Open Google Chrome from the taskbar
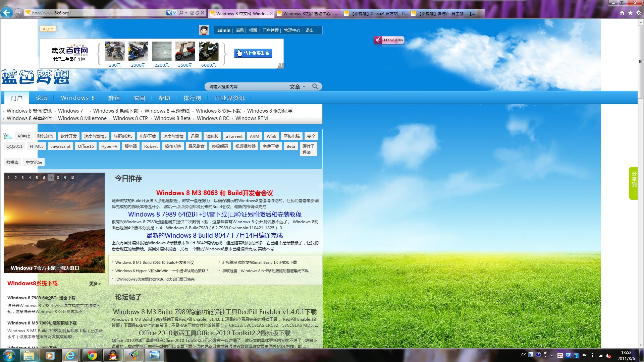 tap(92, 355)
